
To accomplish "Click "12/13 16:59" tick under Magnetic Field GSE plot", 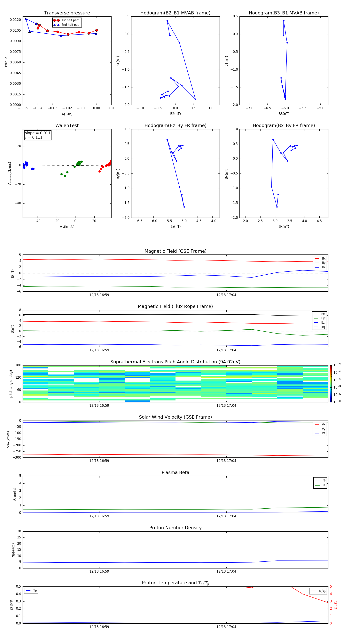I will (99, 295).
